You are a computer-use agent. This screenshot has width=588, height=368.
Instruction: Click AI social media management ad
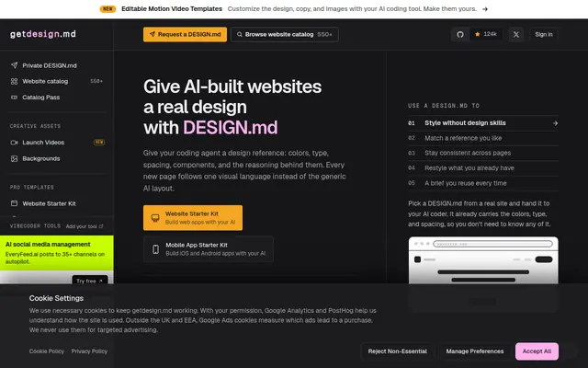pyautogui.click(x=57, y=253)
